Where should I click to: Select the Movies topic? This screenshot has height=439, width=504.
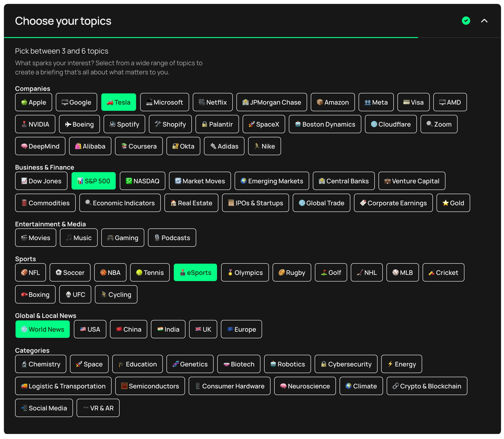point(35,238)
